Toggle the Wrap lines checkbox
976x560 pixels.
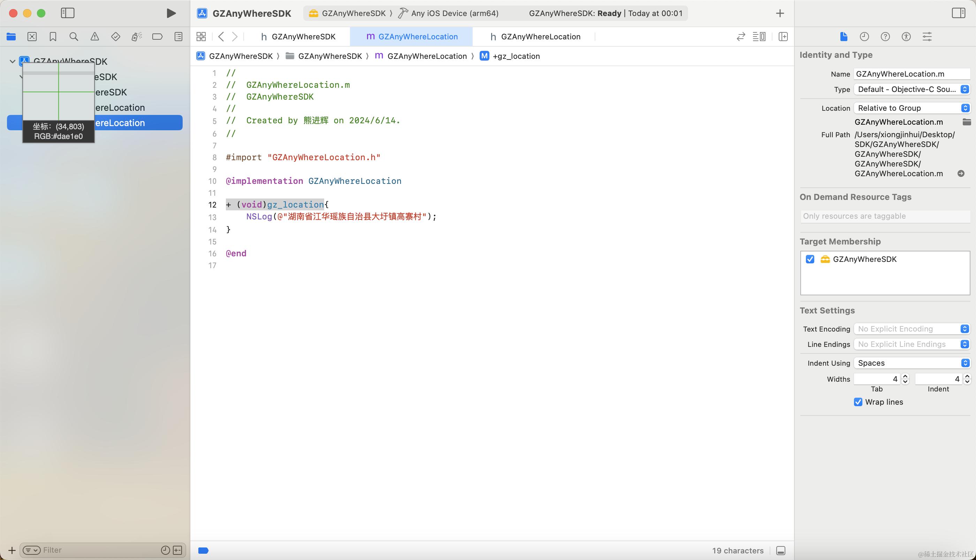pos(858,402)
